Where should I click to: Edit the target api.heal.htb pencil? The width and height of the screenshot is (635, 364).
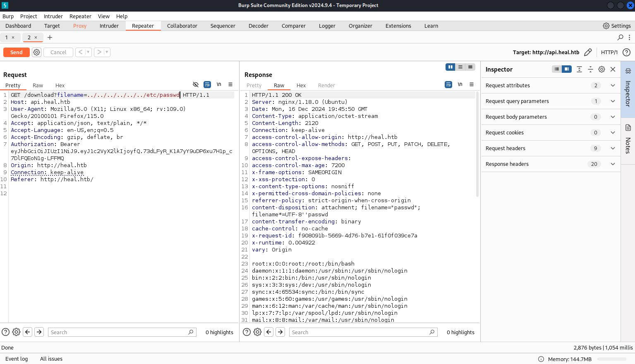point(588,52)
